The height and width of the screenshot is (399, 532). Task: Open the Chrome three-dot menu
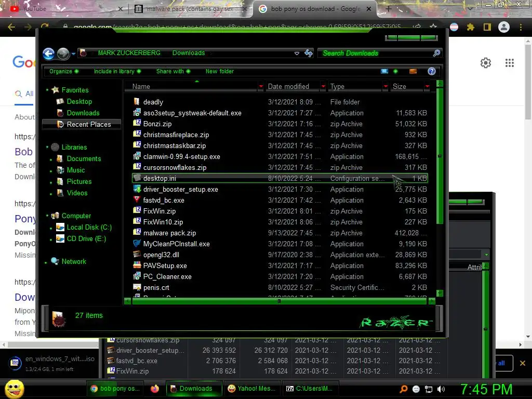click(521, 27)
